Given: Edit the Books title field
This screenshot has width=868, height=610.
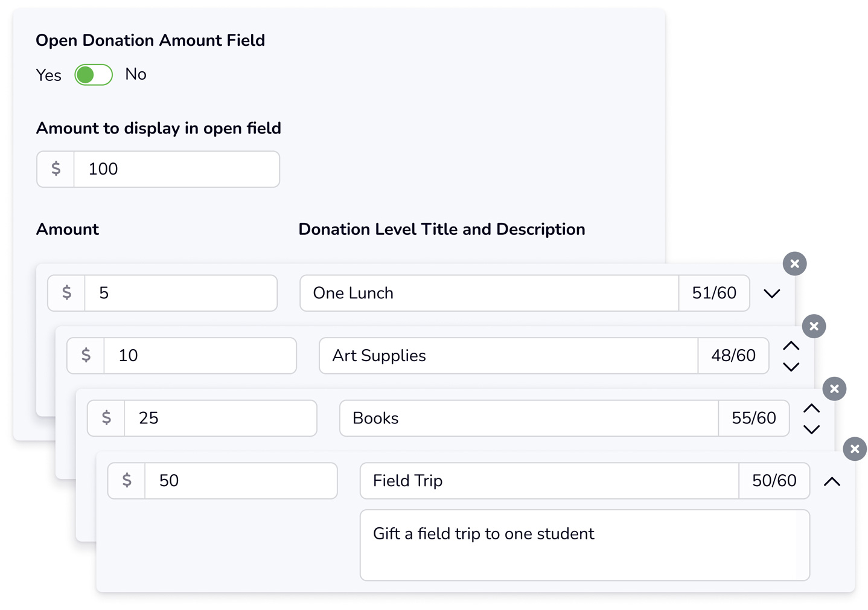Looking at the screenshot, I should [529, 418].
